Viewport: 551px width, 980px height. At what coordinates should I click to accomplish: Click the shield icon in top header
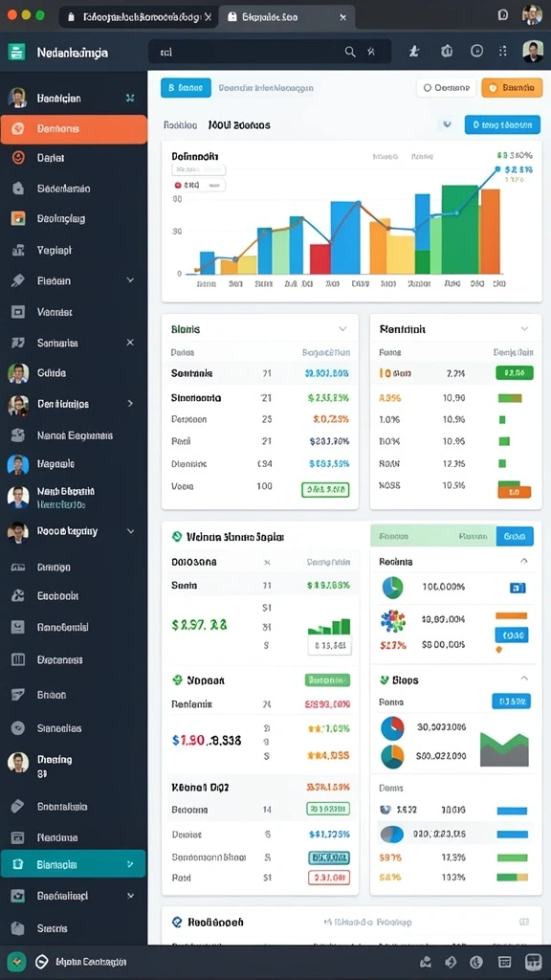(x=446, y=52)
